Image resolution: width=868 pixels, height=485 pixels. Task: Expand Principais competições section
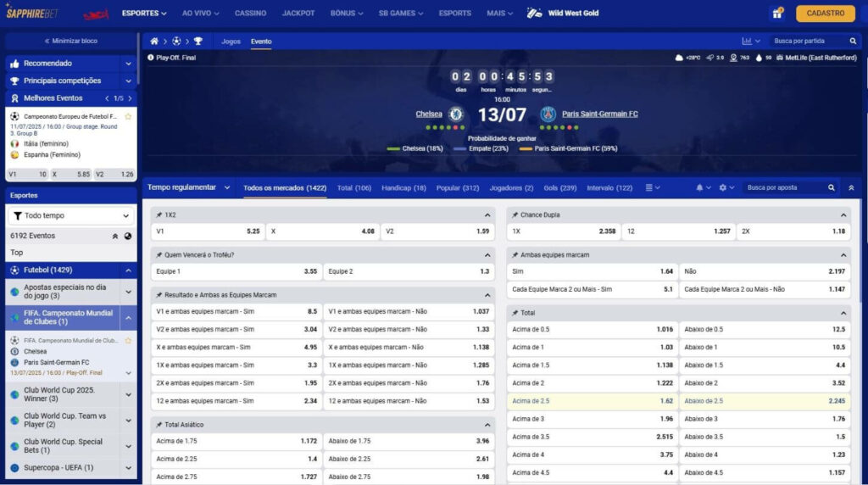129,81
